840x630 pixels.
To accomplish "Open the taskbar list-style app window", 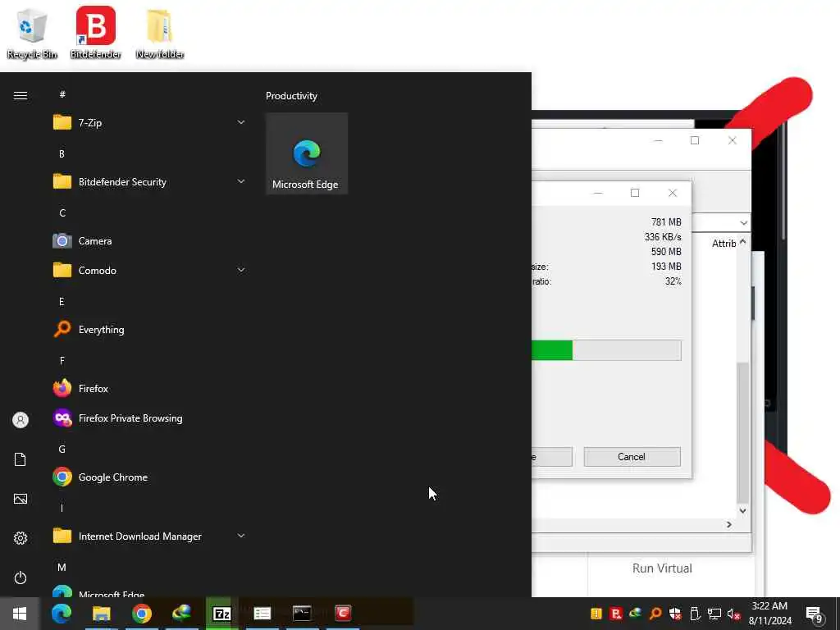I will (262, 614).
